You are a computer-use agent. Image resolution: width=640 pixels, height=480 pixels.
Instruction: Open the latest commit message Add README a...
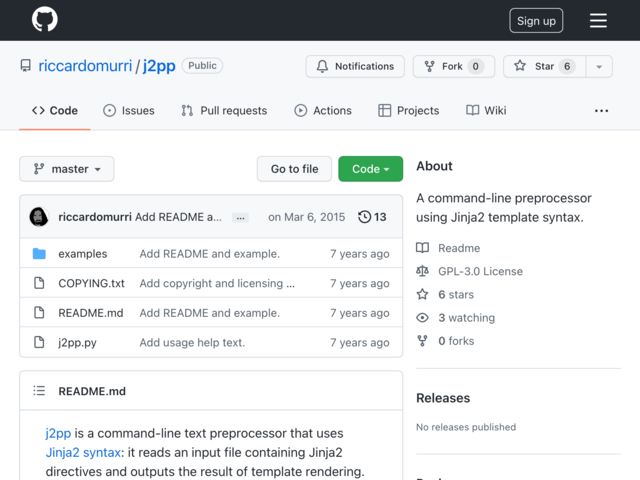(178, 217)
